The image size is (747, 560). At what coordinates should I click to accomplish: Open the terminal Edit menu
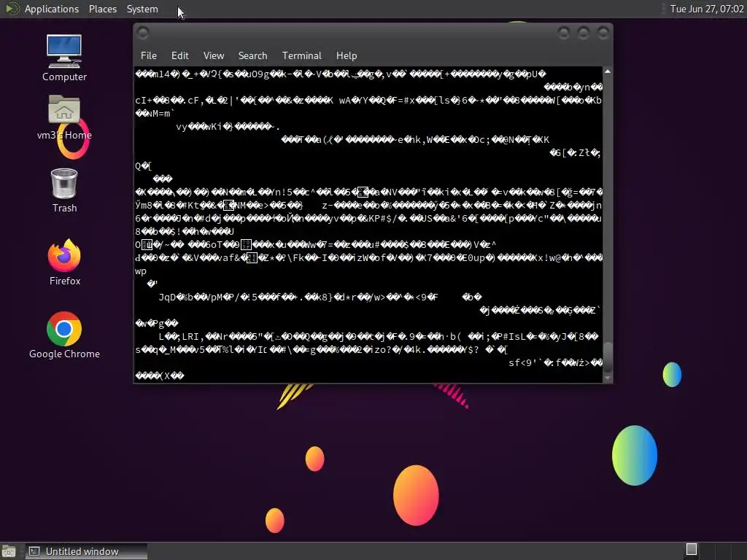pyautogui.click(x=179, y=55)
